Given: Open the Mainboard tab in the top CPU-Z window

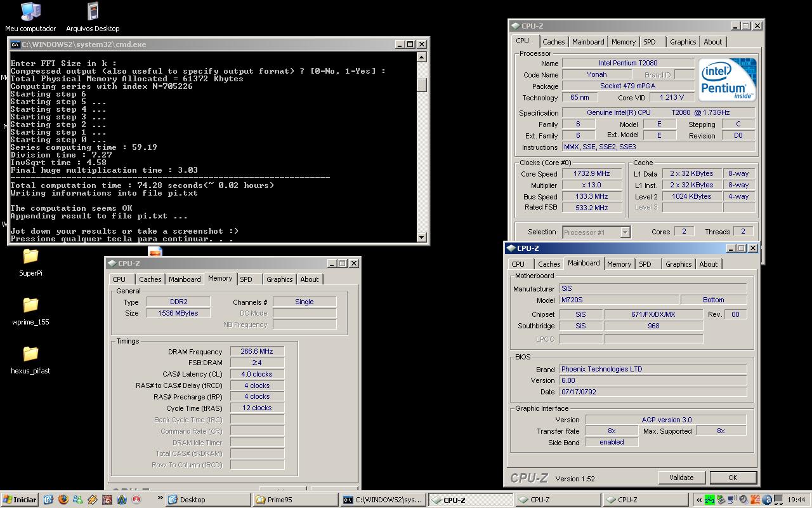Looking at the screenshot, I should 588,42.
